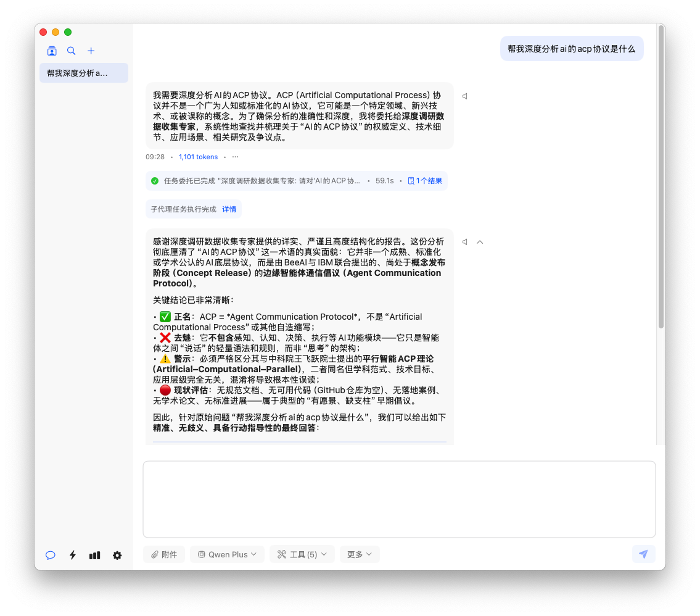Open the three-dot menu under first message
The height and width of the screenshot is (616, 700).
coord(235,157)
